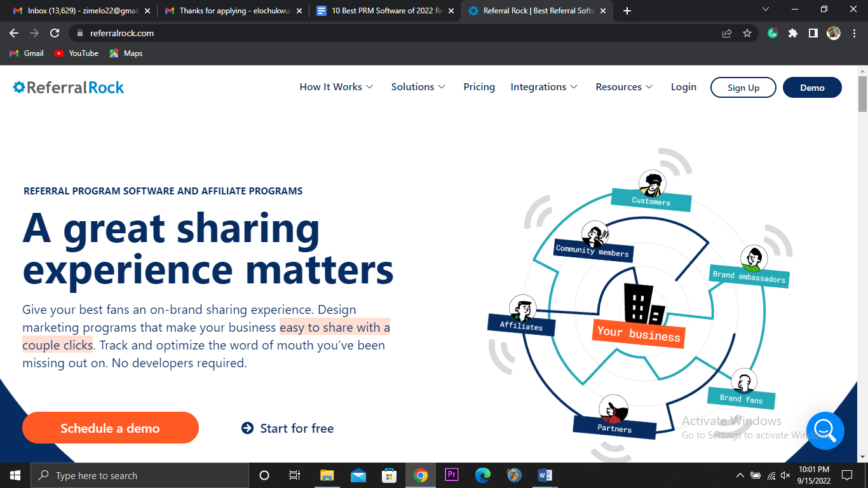This screenshot has height=488, width=868.
Task: Reload the Referral Rock page
Action: (55, 33)
